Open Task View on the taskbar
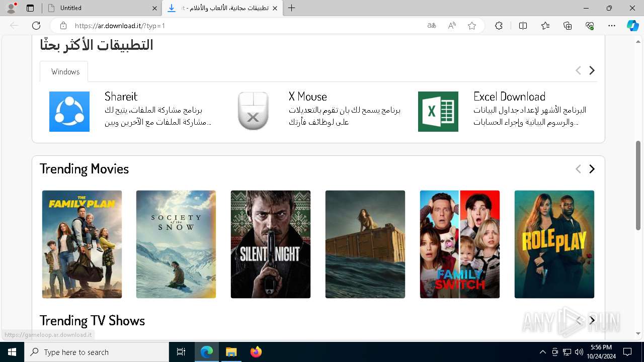 (x=181, y=352)
